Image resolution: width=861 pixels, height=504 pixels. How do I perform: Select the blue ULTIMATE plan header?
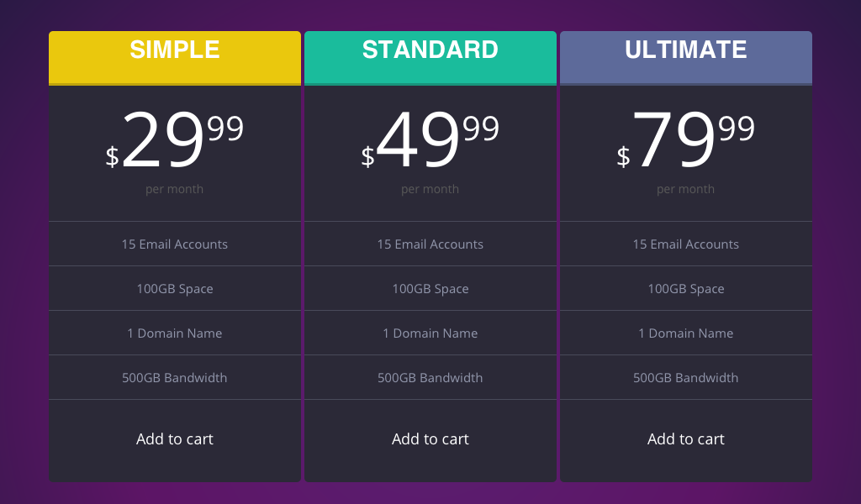[686, 58]
